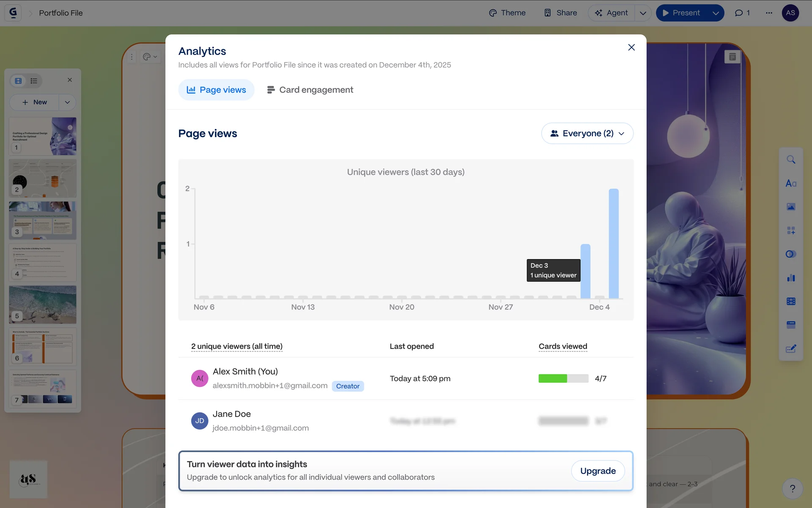Switch sidebar to filmstrip grid view
812x508 pixels.
coord(18,80)
